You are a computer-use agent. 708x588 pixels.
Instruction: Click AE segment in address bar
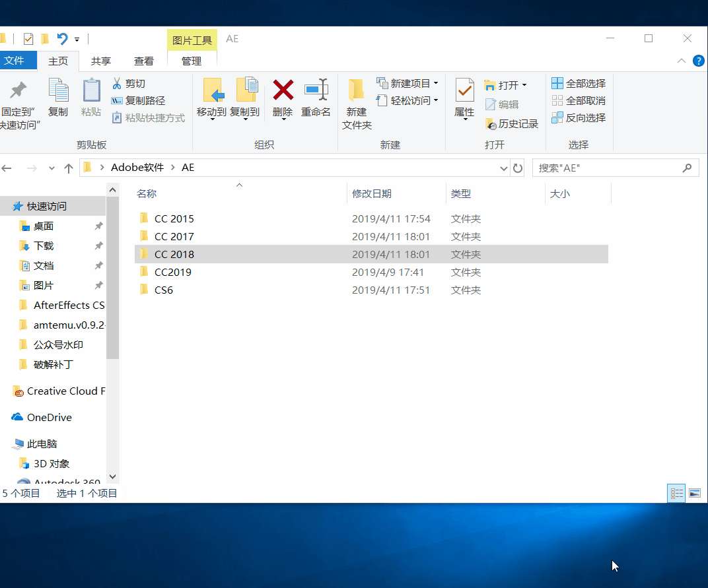click(188, 168)
